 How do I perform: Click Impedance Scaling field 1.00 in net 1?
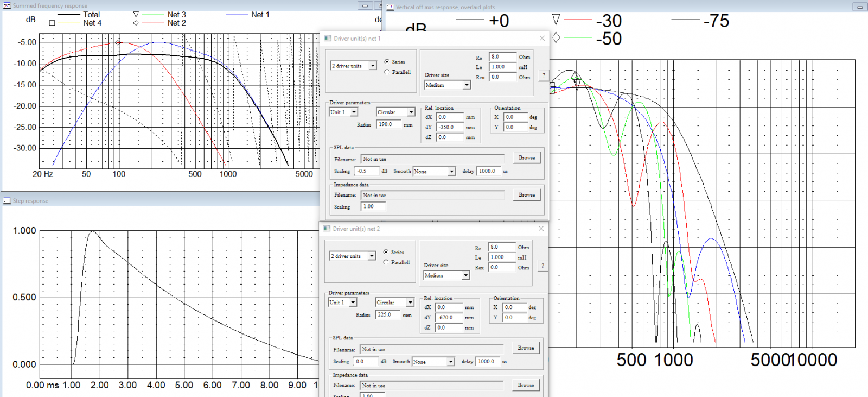point(373,206)
